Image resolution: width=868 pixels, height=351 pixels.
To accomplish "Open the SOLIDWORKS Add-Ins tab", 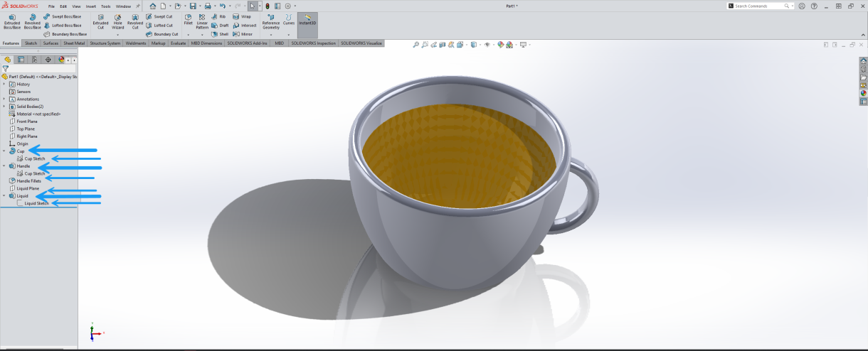I will click(247, 43).
